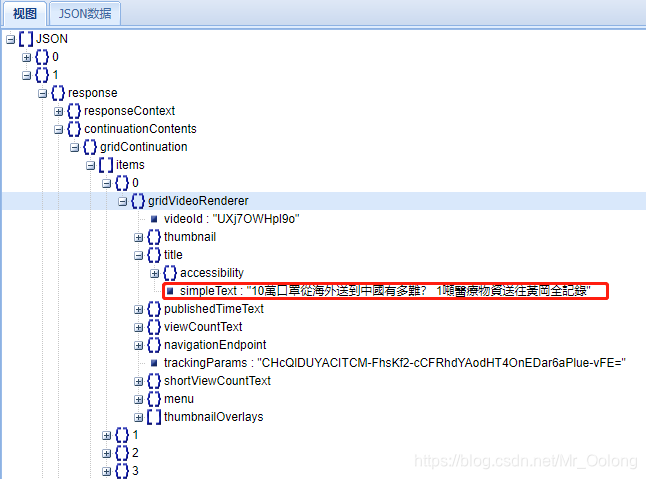Image resolution: width=646 pixels, height=479 pixels.
Task: Collapse the response node
Action: [42, 93]
